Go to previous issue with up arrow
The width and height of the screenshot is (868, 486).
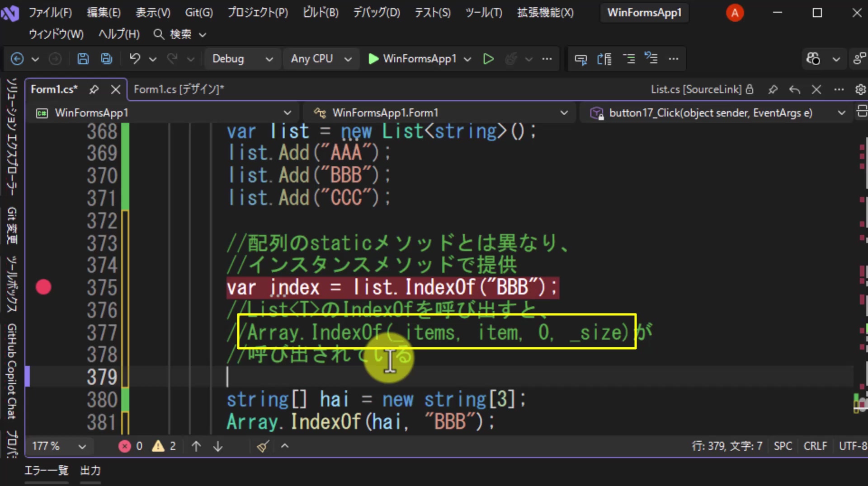pos(196,446)
